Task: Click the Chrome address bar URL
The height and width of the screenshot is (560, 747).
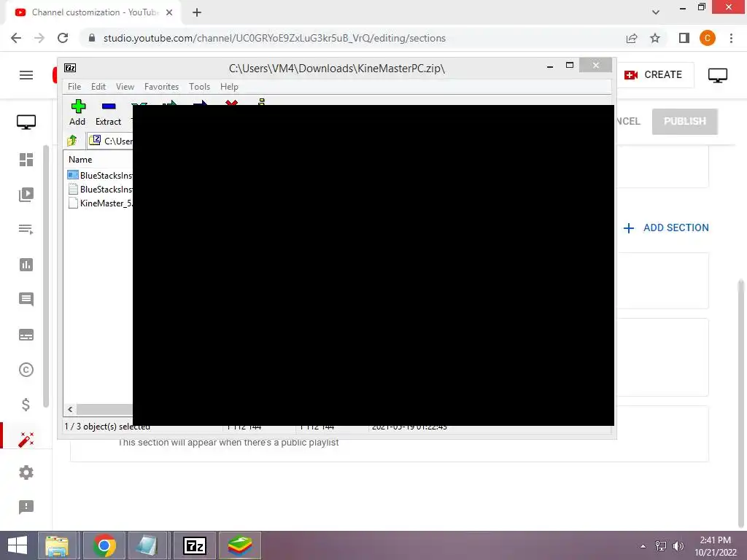Action: (x=274, y=38)
